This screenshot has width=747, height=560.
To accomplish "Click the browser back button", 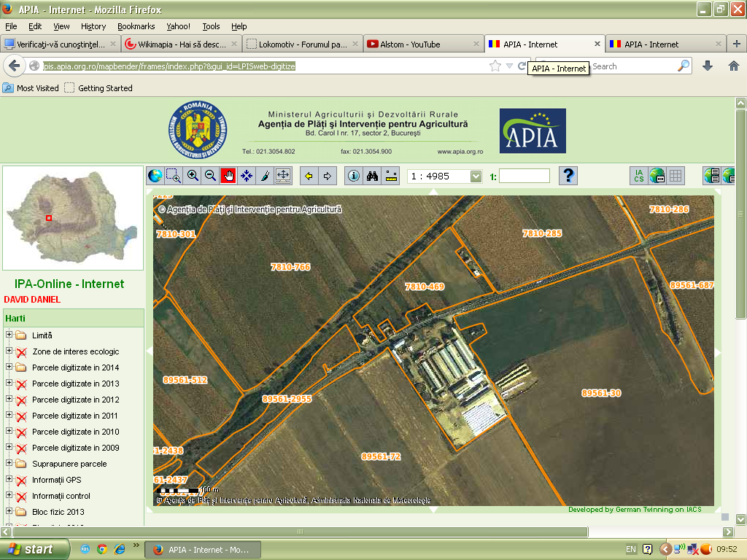I will coord(15,66).
